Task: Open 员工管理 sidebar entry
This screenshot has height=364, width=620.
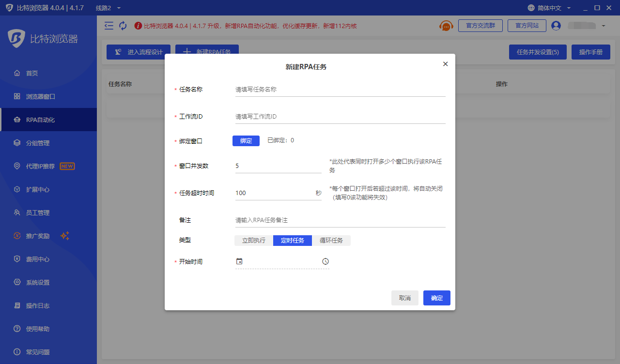Action: [48, 212]
